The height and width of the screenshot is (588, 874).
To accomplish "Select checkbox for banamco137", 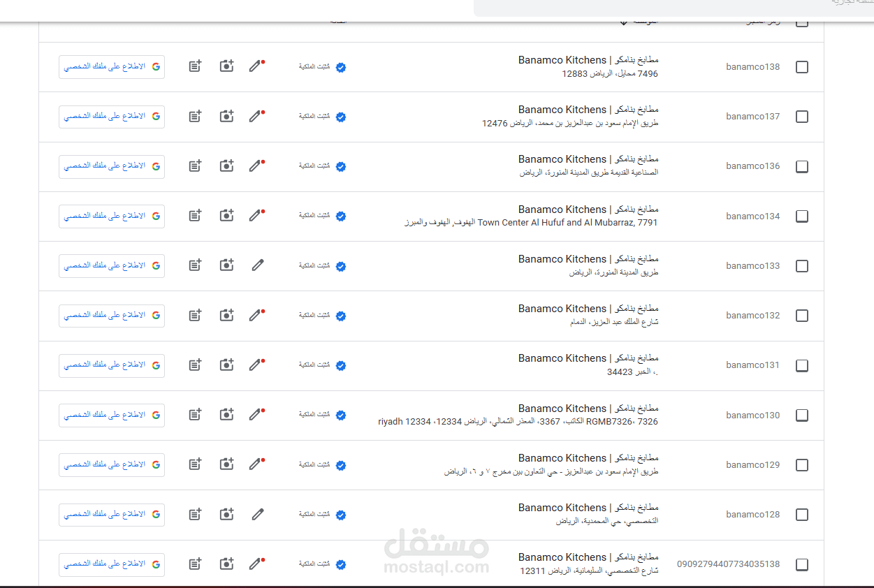I will pyautogui.click(x=802, y=117).
